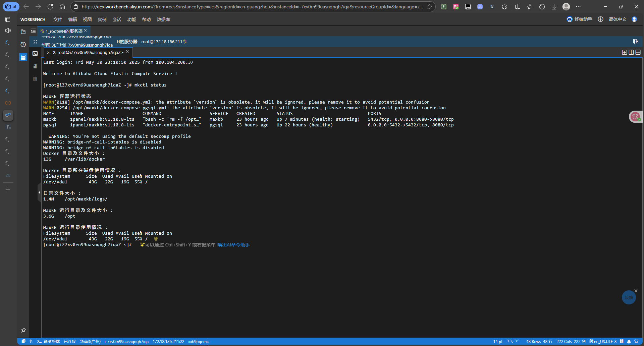This screenshot has height=346, width=644.
Task: Open the 实例 menu
Action: 102,19
